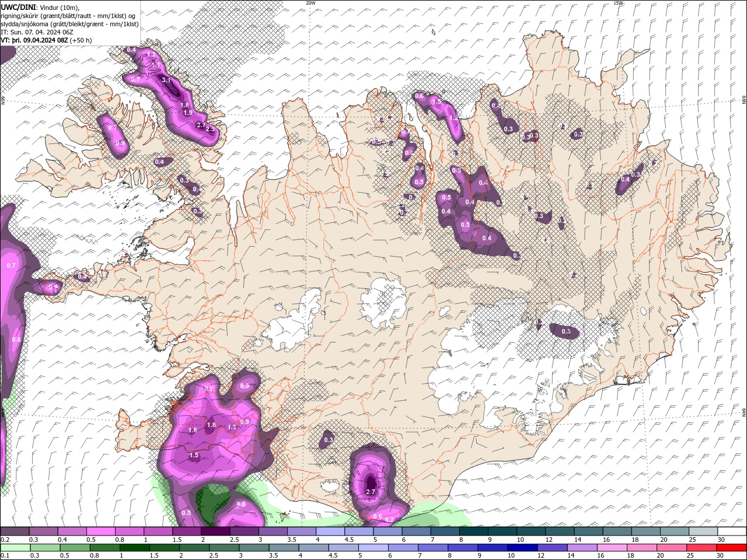Screen dimensions: 747x560
Task: Click the 'rigning/skúrir' legend description line
Action: tap(67, 16)
